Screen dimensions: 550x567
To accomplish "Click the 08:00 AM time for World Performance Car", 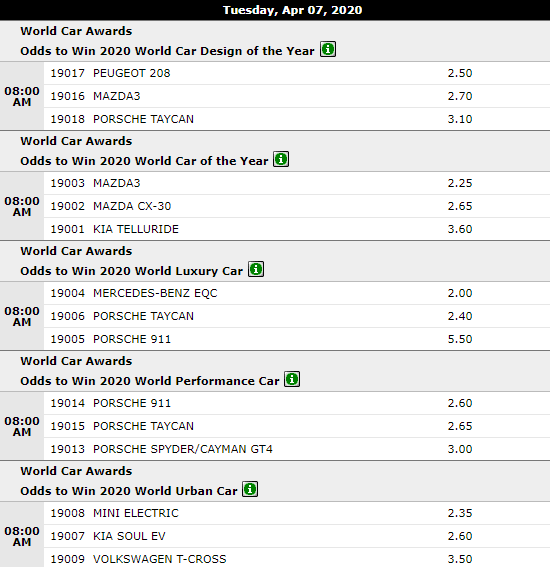I will point(22,426).
